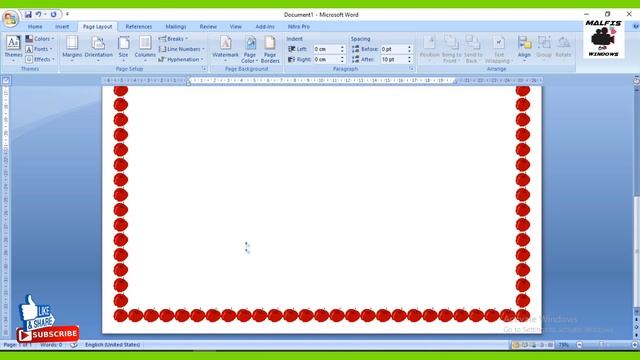This screenshot has height=360, width=640.
Task: Open Page Setup dialog launcher
Action: click(204, 69)
